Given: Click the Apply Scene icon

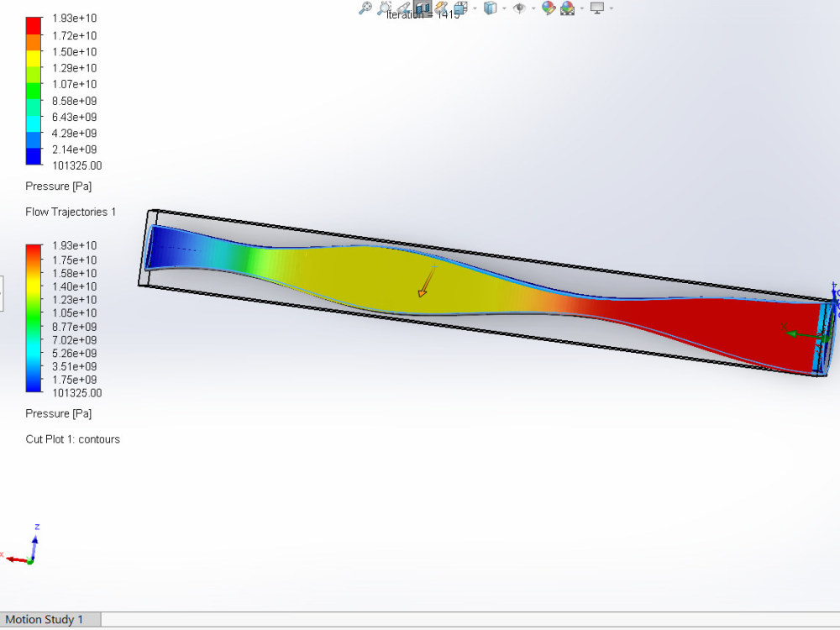Looking at the screenshot, I should pyautogui.click(x=567, y=8).
